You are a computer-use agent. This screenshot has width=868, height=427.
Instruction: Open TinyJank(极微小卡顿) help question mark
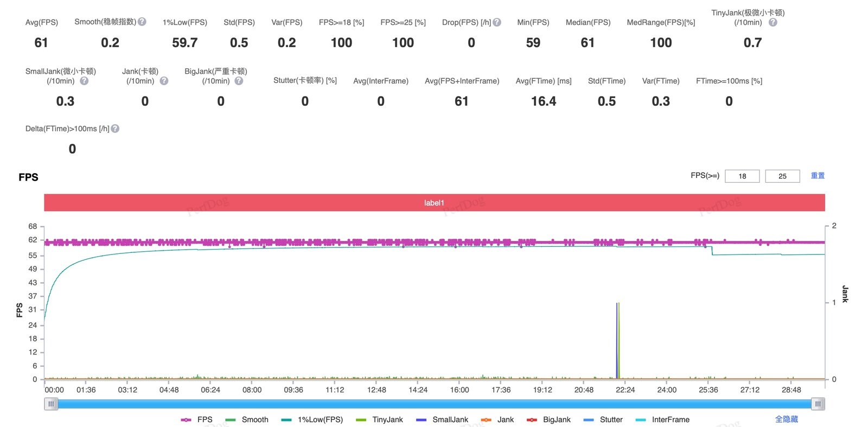pyautogui.click(x=773, y=22)
